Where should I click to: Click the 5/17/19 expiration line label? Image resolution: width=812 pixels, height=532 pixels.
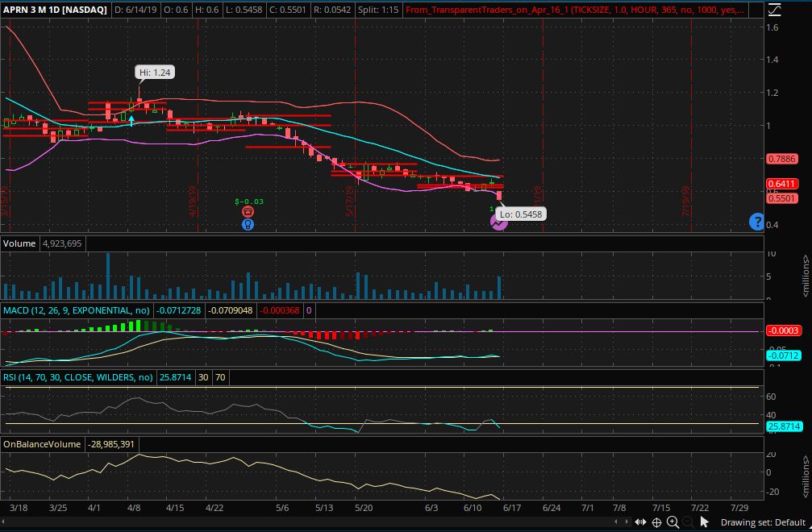[350, 202]
